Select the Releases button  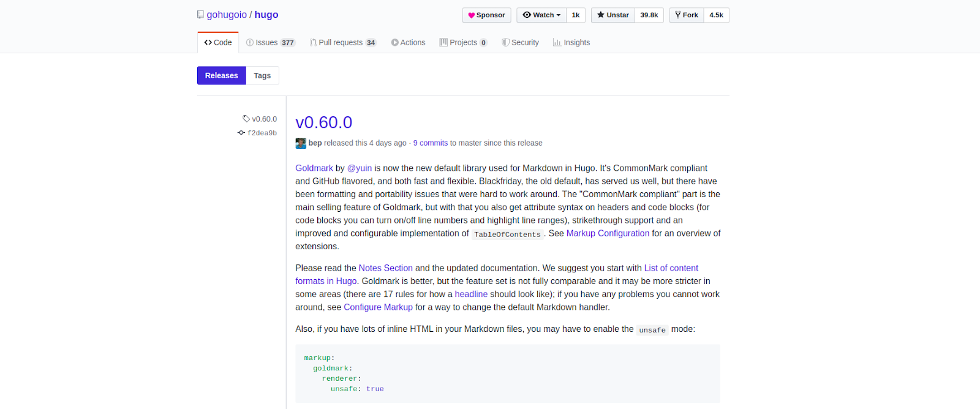222,75
